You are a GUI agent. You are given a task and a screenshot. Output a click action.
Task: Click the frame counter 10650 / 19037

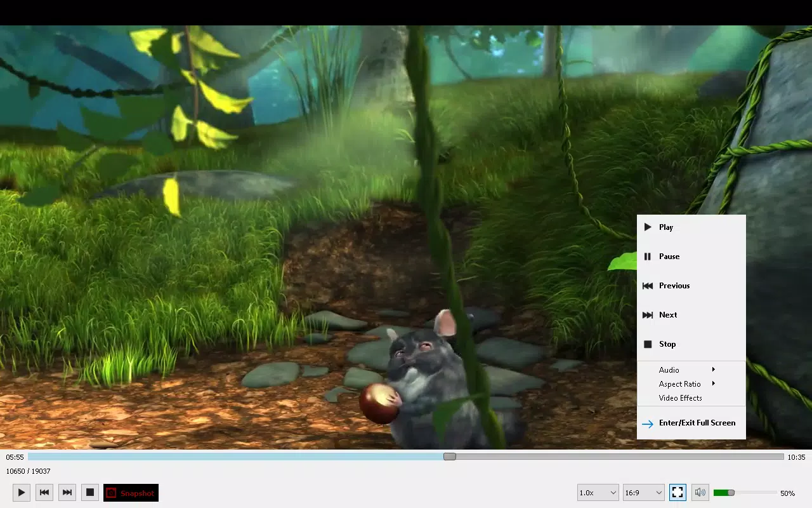tap(29, 471)
